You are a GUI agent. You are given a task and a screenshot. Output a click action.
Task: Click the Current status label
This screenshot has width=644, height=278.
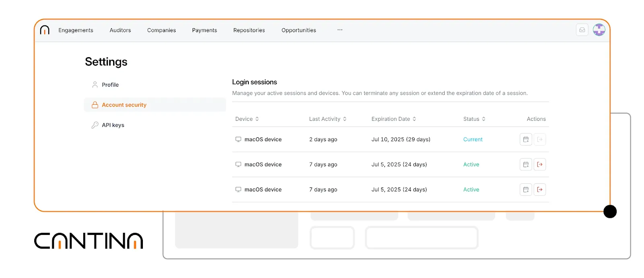tap(473, 139)
